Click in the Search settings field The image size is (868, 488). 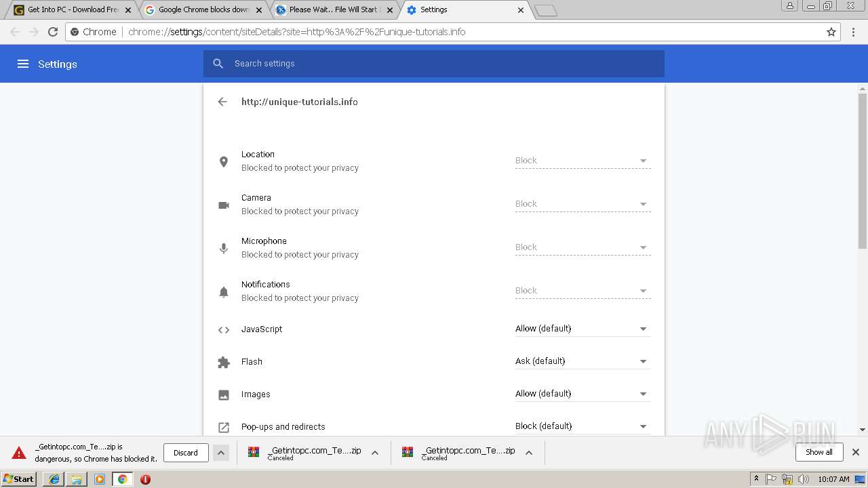click(434, 64)
